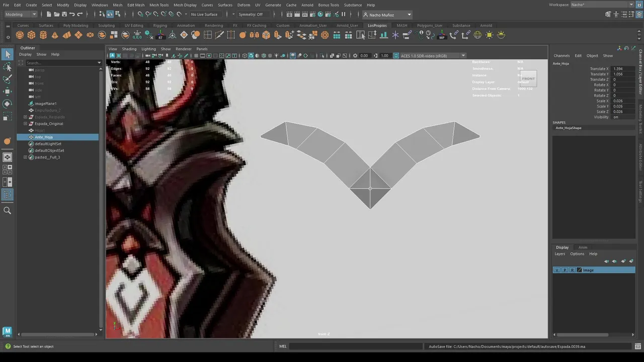
Task: Expand the pasted__Full_3 node in Outliner
Action: tap(25, 157)
